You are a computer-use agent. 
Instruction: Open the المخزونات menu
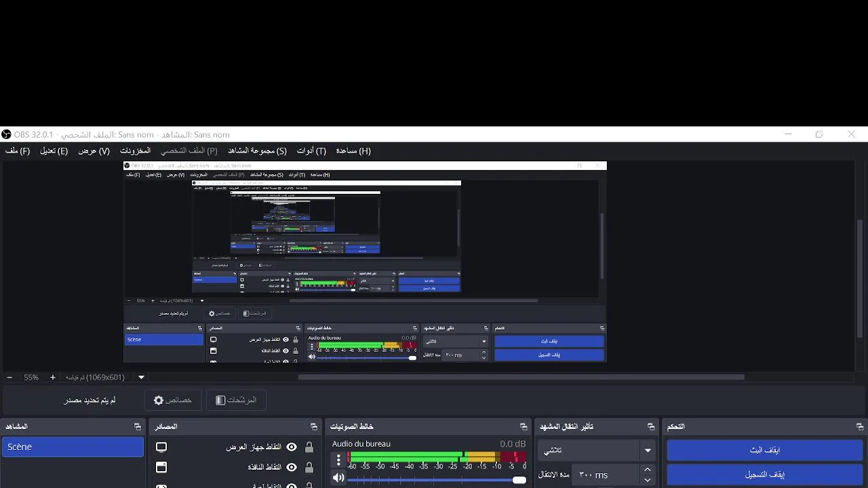coord(135,150)
